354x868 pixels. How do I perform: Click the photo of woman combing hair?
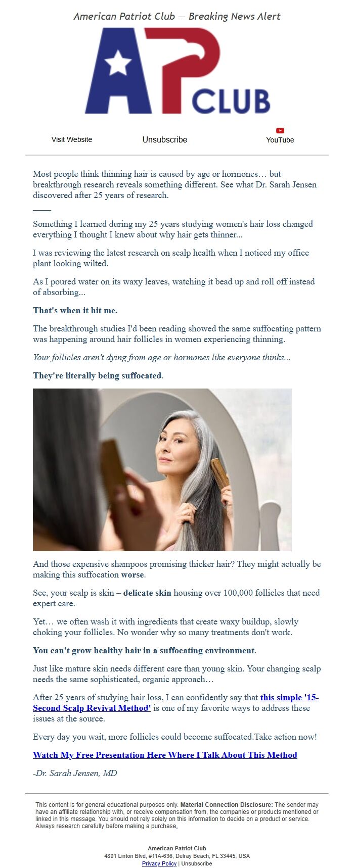click(162, 469)
